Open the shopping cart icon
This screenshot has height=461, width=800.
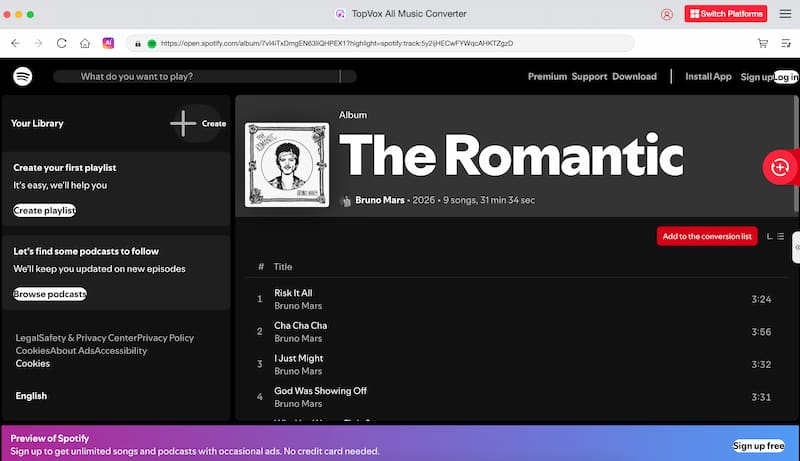pyautogui.click(x=763, y=43)
